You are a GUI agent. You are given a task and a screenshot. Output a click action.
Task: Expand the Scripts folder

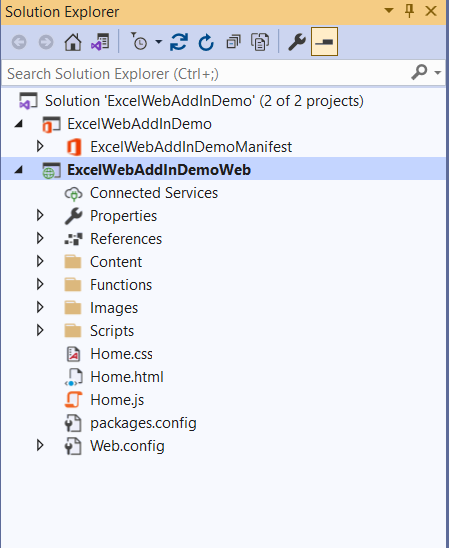41,331
